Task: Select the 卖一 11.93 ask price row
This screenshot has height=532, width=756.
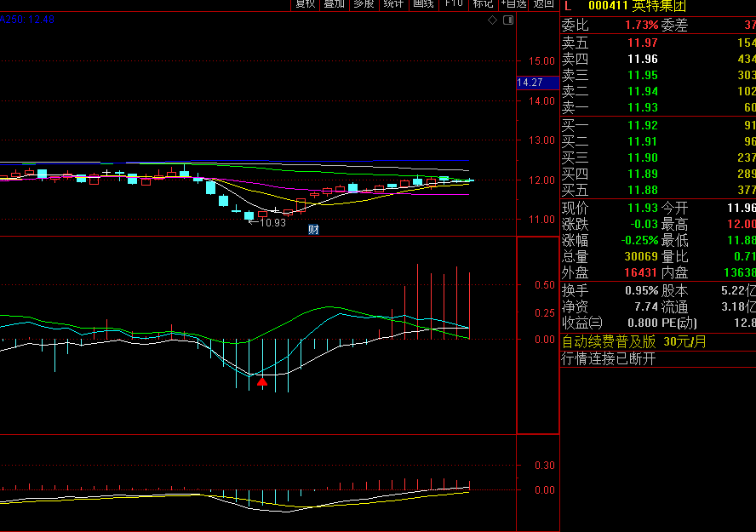Action: pyautogui.click(x=657, y=107)
